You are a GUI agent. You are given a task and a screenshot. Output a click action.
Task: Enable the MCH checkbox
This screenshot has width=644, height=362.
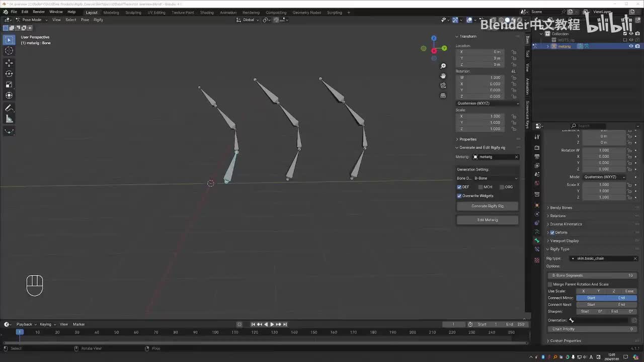[x=480, y=187]
